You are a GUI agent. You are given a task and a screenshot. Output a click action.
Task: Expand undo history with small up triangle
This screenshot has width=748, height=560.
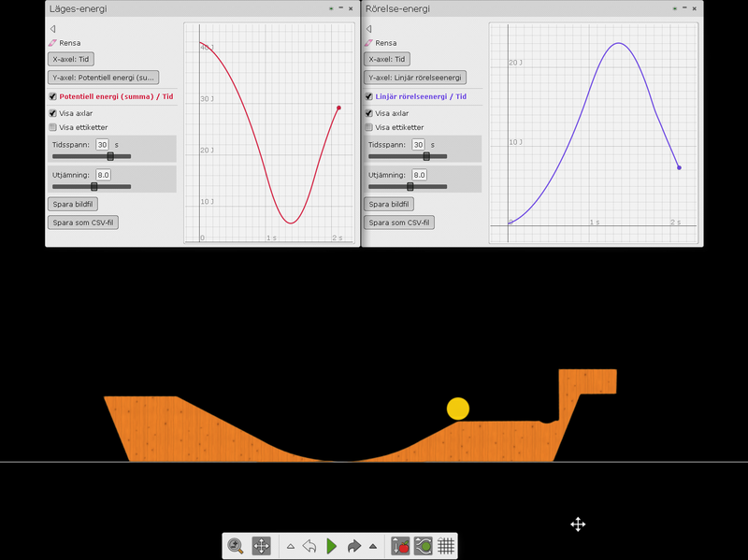coord(290,546)
